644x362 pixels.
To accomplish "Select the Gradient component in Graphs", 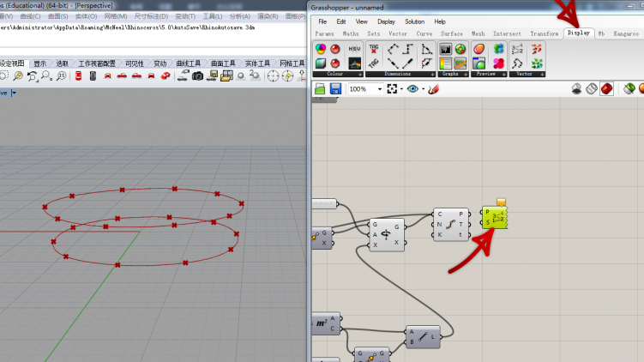I will pos(446,63).
